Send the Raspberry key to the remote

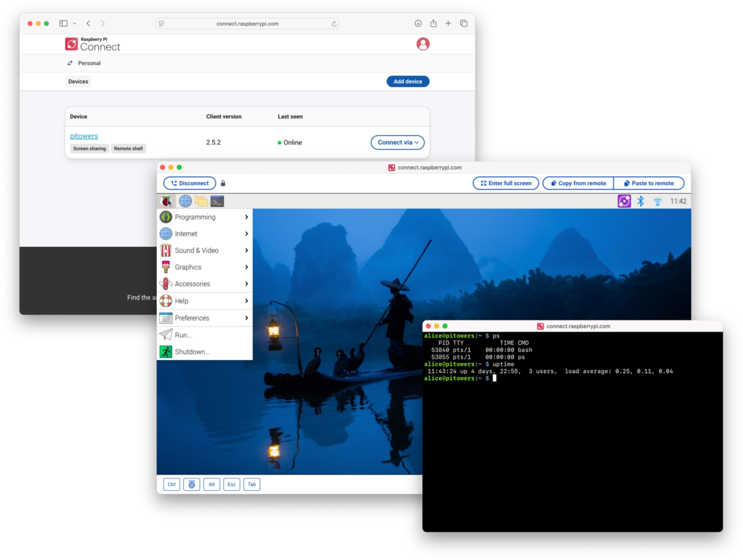click(192, 485)
